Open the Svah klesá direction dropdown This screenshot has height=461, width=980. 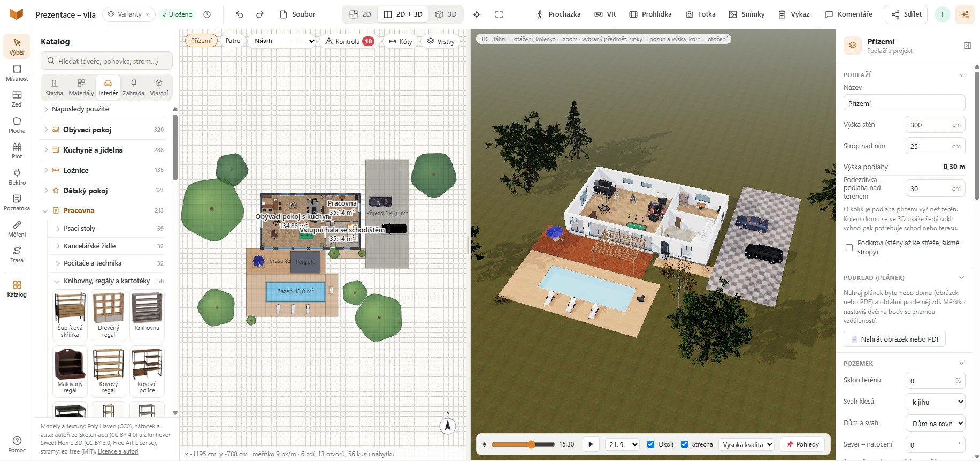tap(935, 402)
